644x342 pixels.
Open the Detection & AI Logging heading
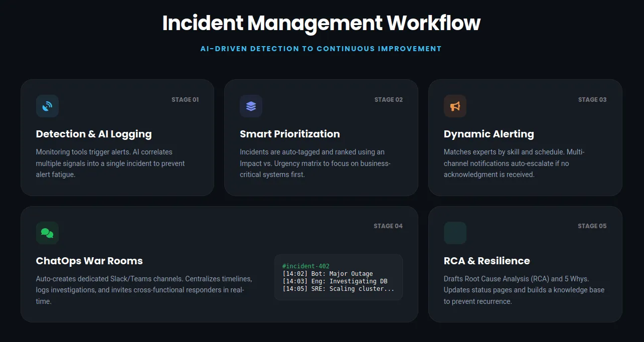click(93, 134)
